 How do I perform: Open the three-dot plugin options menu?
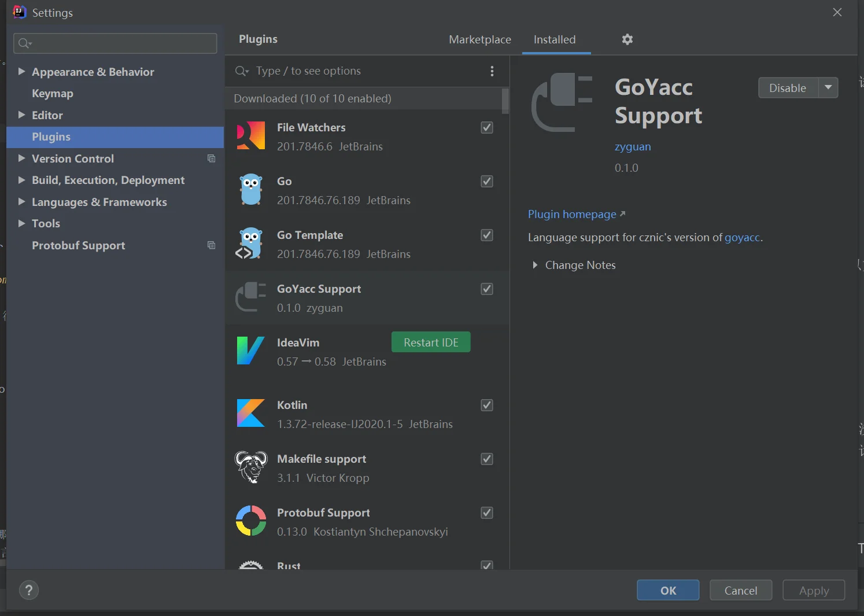(x=492, y=71)
